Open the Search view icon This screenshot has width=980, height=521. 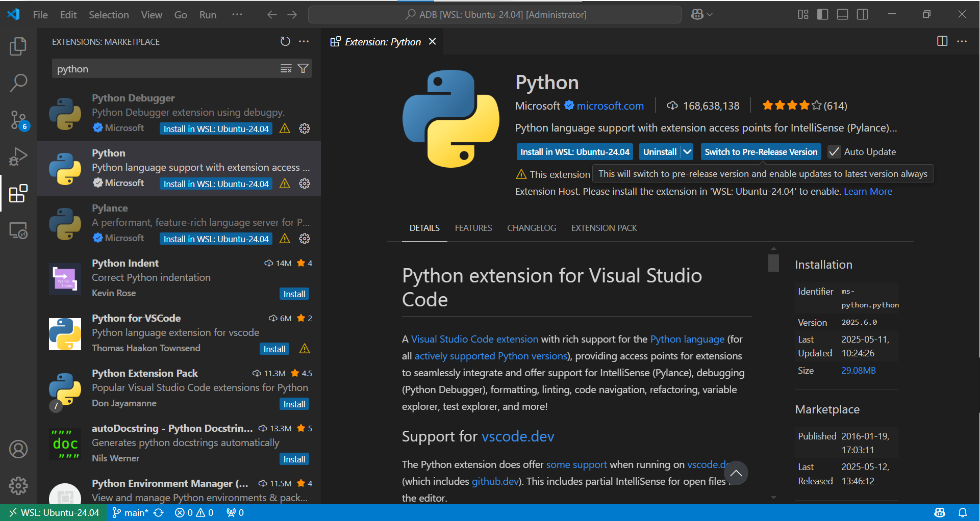[18, 83]
